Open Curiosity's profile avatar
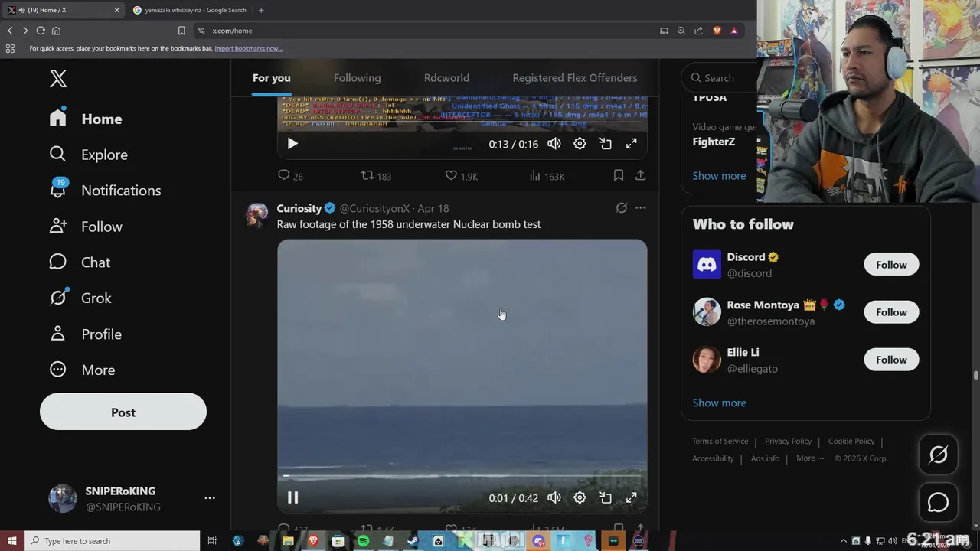This screenshot has width=980, height=551. point(257,215)
